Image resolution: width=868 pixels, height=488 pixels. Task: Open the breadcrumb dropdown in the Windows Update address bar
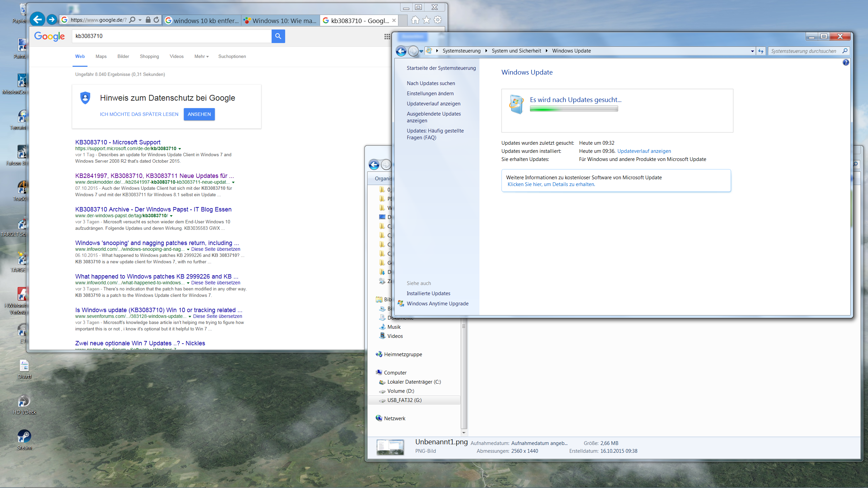752,51
